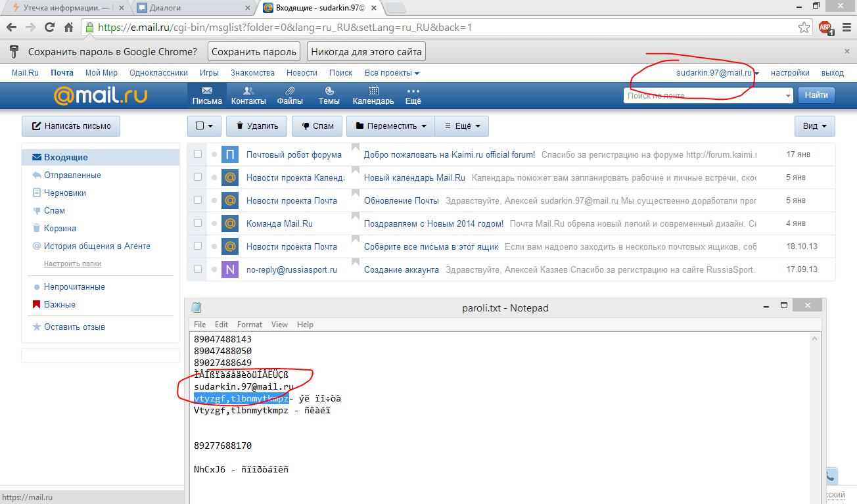Dismiss the save password bar
Viewport: 857px width, 504px height.
(846, 51)
